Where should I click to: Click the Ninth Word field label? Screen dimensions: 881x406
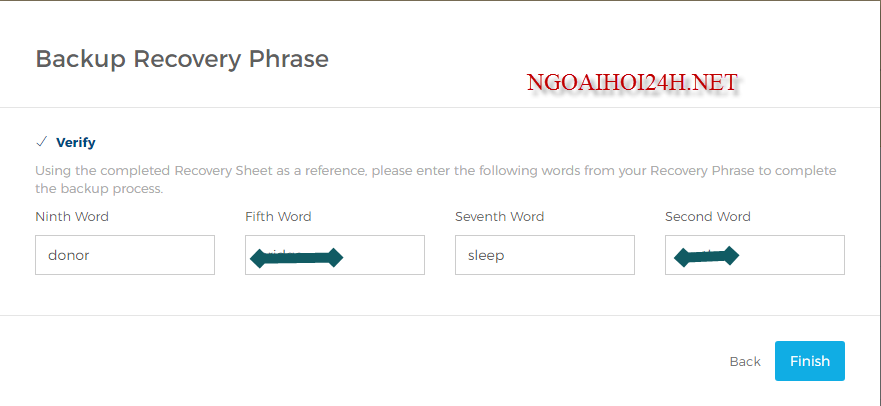point(72,216)
